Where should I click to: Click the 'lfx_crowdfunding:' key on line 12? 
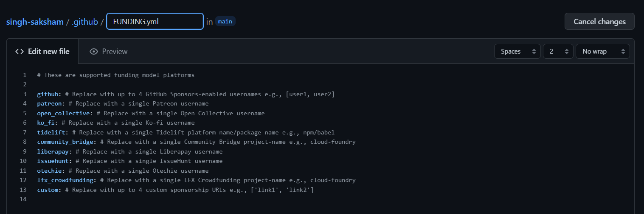67,180
